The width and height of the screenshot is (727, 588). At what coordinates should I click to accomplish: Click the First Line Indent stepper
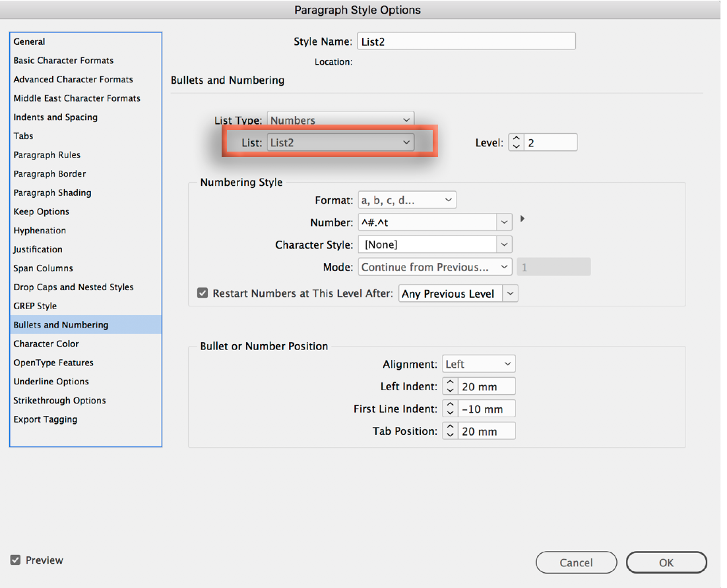450,409
